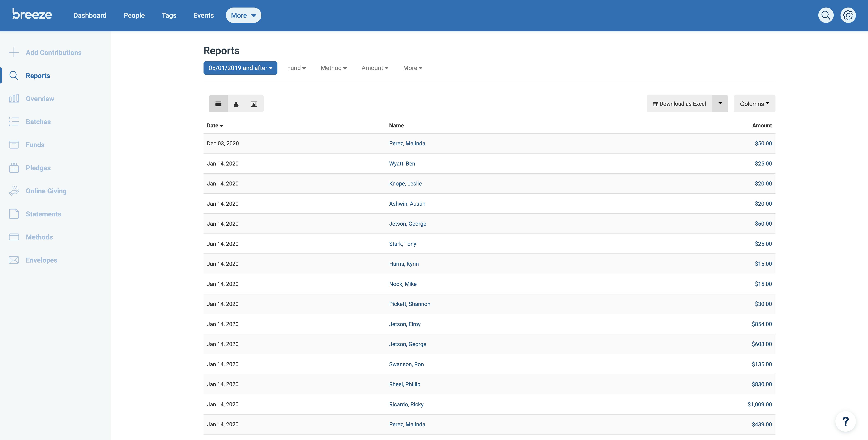The width and height of the screenshot is (868, 440).
Task: Expand the Amount filter dropdown
Action: (374, 68)
